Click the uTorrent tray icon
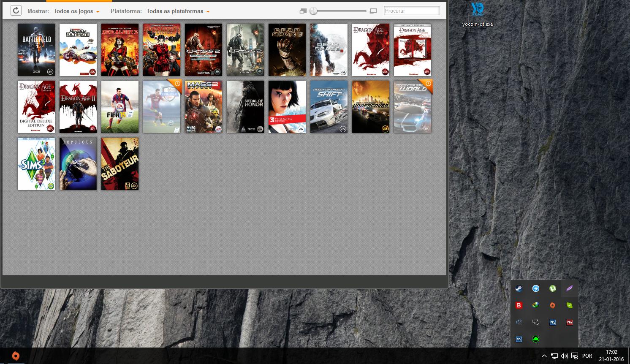The width and height of the screenshot is (630, 364). click(553, 289)
